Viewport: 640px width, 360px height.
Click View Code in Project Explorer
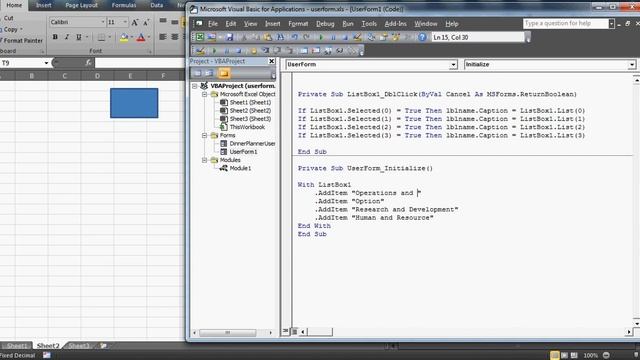197,73
